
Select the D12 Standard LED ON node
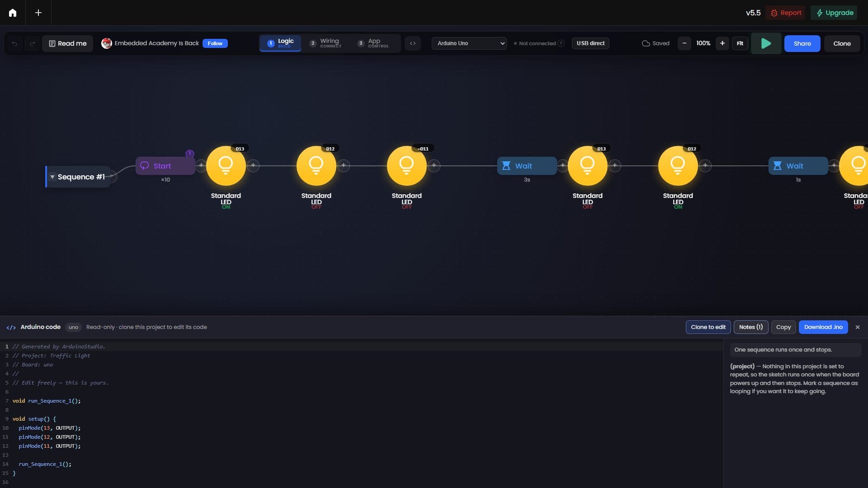coord(678,166)
